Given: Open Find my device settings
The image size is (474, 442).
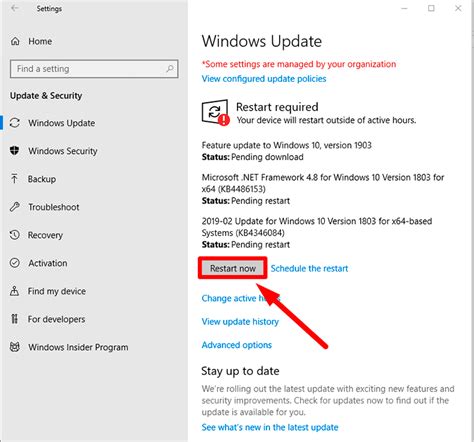Looking at the screenshot, I should [57, 291].
